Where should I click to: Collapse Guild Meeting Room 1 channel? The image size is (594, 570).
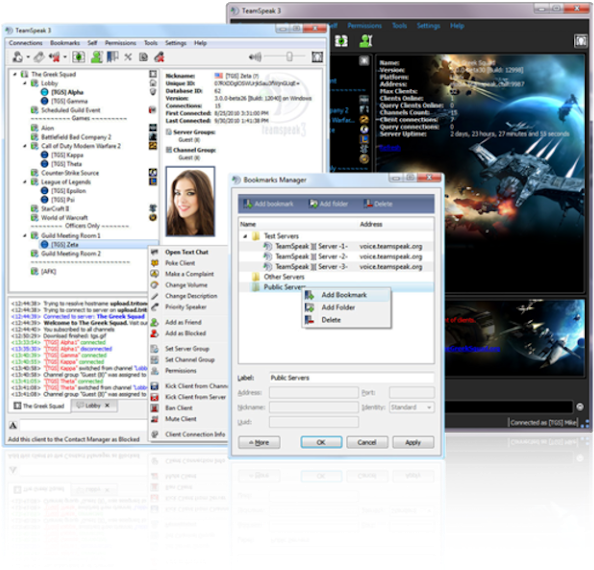pyautogui.click(x=25, y=236)
